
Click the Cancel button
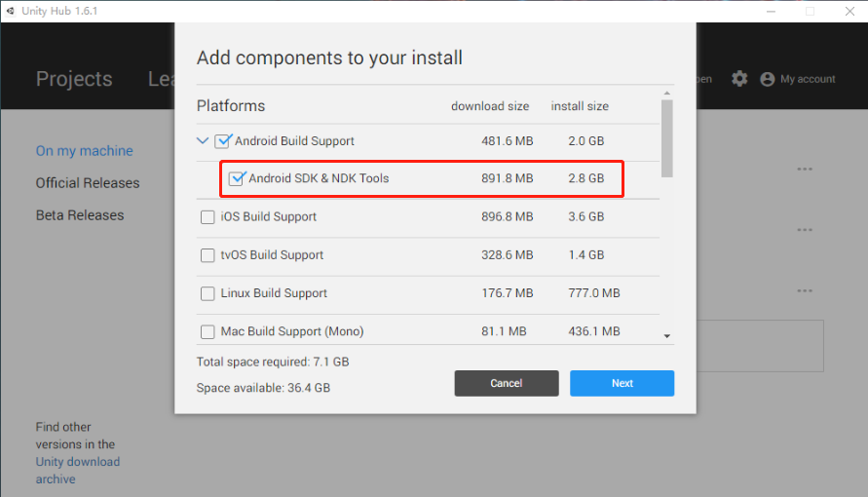(507, 383)
